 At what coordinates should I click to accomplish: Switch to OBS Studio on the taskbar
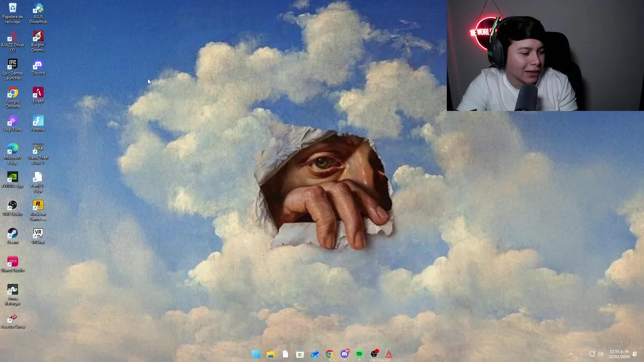click(x=374, y=354)
